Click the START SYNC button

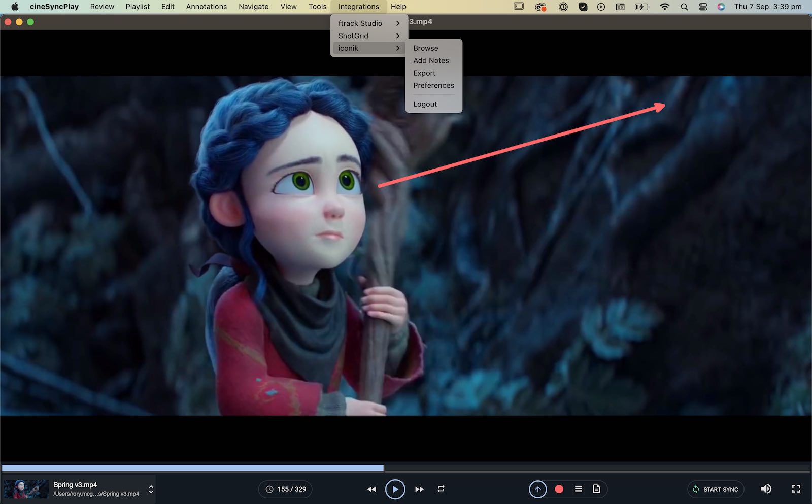pyautogui.click(x=716, y=489)
